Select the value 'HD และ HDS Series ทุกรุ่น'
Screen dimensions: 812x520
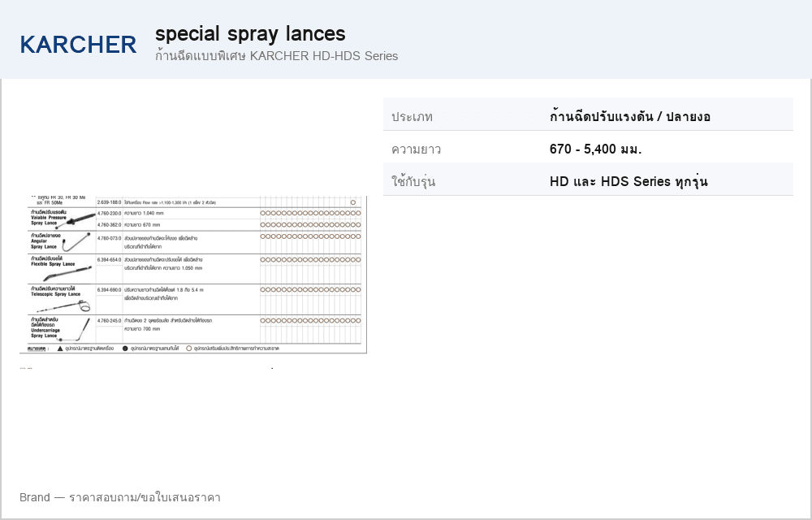pos(628,181)
